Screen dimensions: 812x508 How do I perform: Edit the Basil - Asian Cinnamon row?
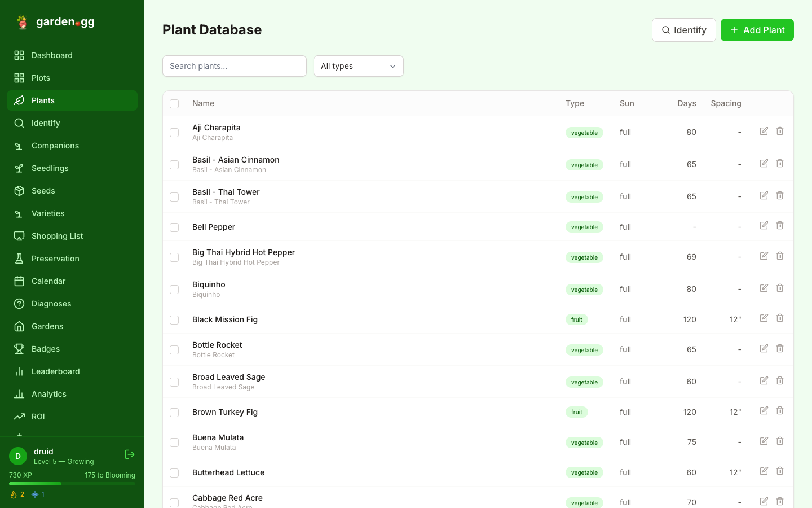[764, 163]
